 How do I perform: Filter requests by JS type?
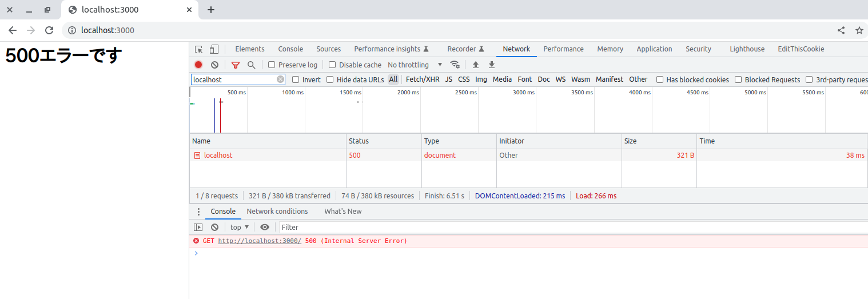[449, 79]
